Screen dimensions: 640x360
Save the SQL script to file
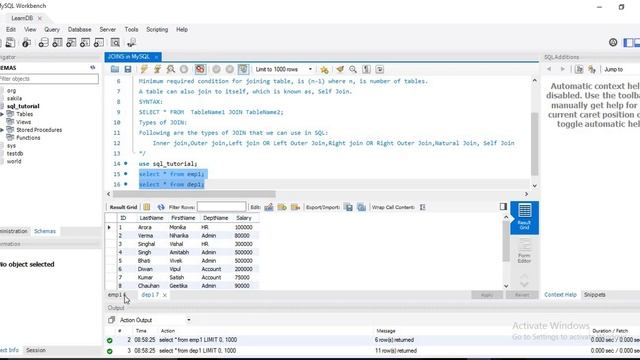point(128,69)
